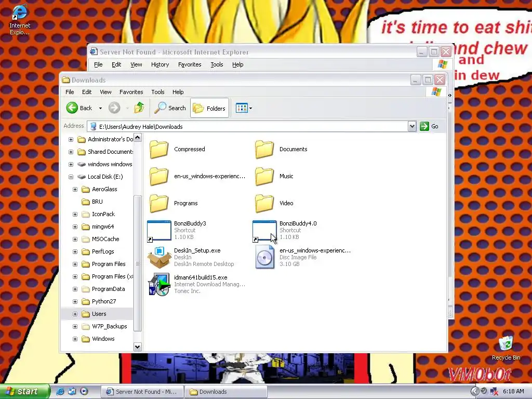This screenshot has height=399, width=532.
Task: Click the 6:18 AM taskbar clock
Action: [513, 392]
